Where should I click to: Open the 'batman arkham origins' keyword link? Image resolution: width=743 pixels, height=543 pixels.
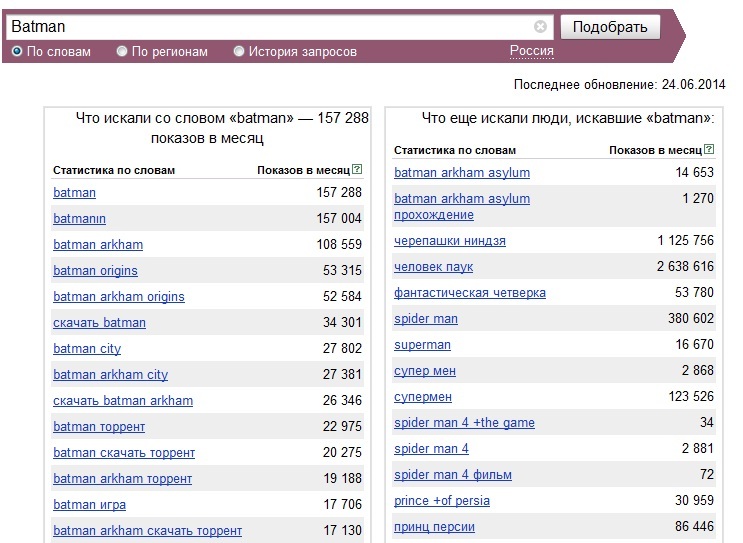119,297
